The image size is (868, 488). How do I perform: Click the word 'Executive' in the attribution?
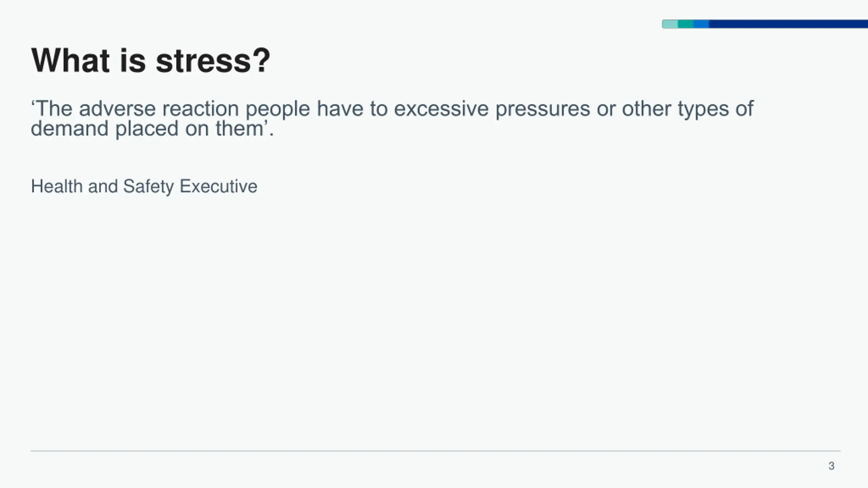pos(218,186)
